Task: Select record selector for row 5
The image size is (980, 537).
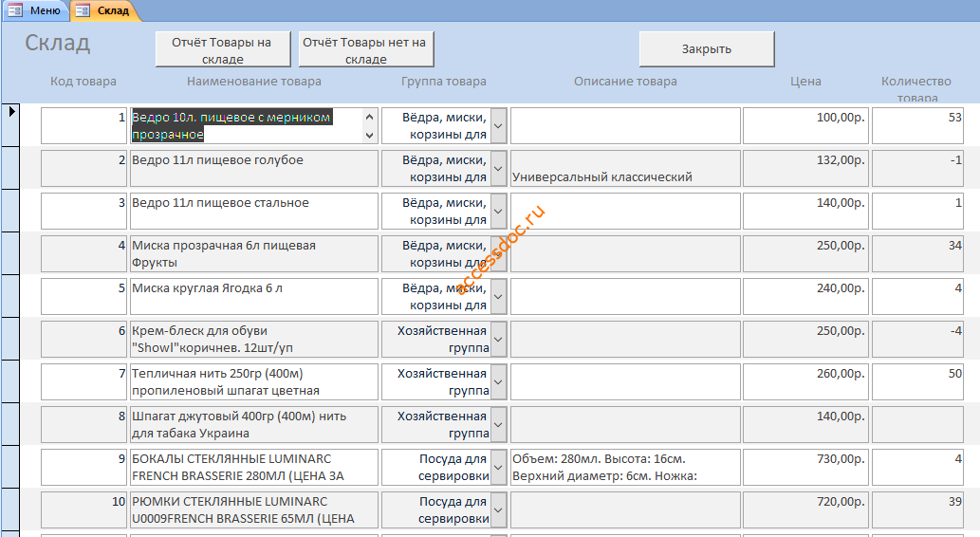Action: tap(10, 296)
